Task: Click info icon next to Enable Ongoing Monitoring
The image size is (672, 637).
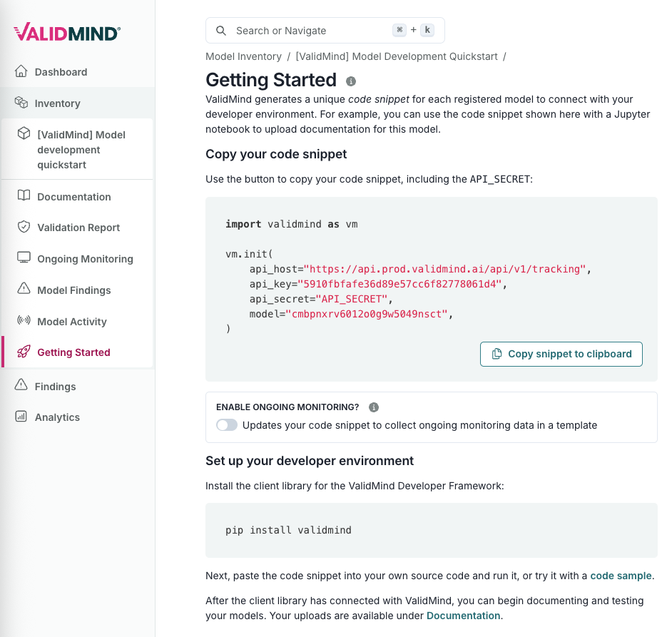Action: coord(374,407)
